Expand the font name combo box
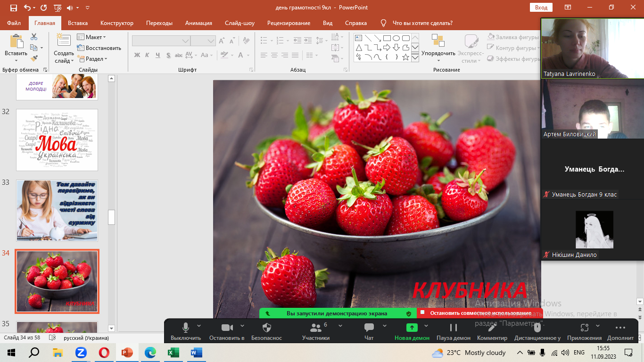The height and width of the screenshot is (362, 644). (x=185, y=41)
